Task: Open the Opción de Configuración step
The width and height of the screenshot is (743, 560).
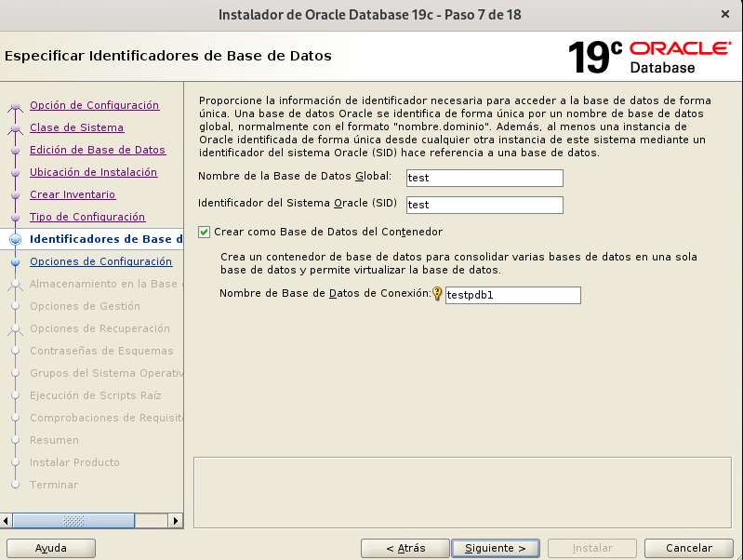Action: pos(94,105)
